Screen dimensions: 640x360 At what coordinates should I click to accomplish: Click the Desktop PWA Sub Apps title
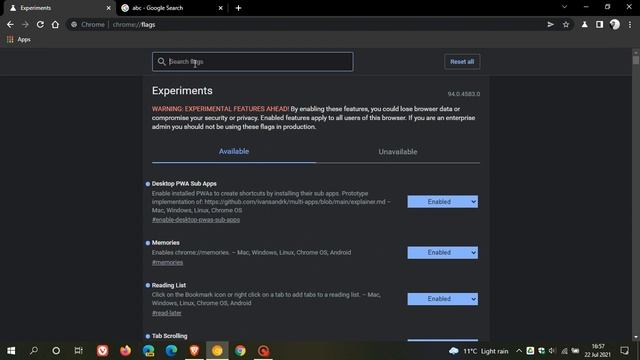184,184
